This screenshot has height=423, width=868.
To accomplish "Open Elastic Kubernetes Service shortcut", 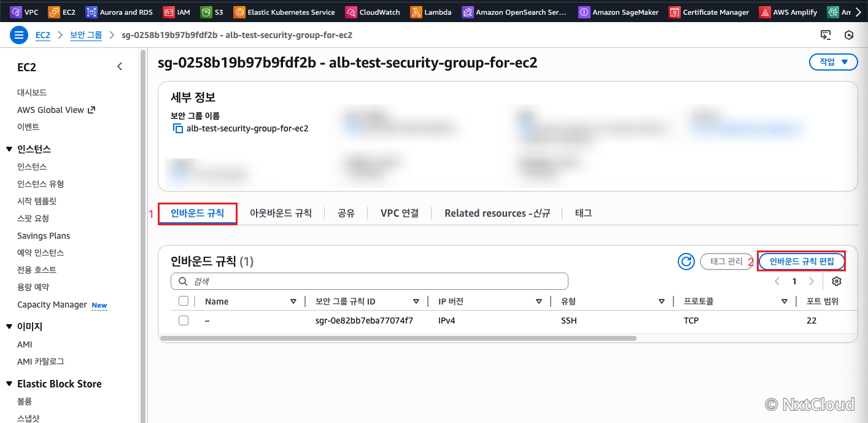I will (x=285, y=12).
